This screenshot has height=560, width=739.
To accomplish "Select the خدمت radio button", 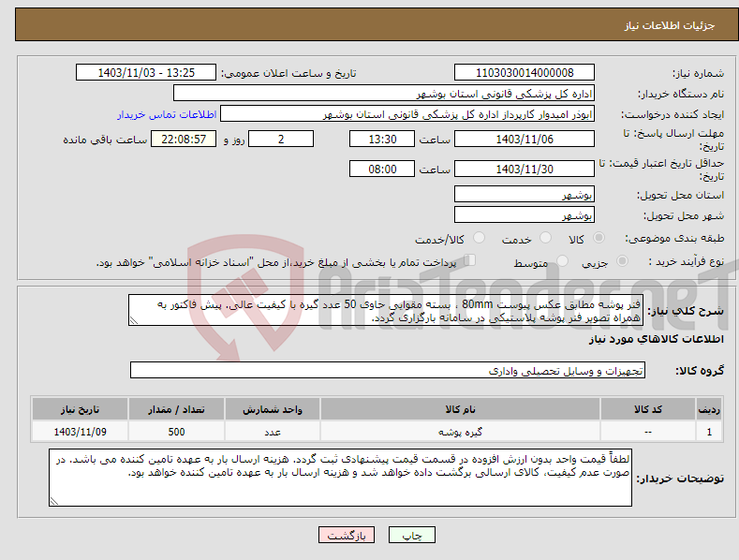I will click(x=545, y=238).
